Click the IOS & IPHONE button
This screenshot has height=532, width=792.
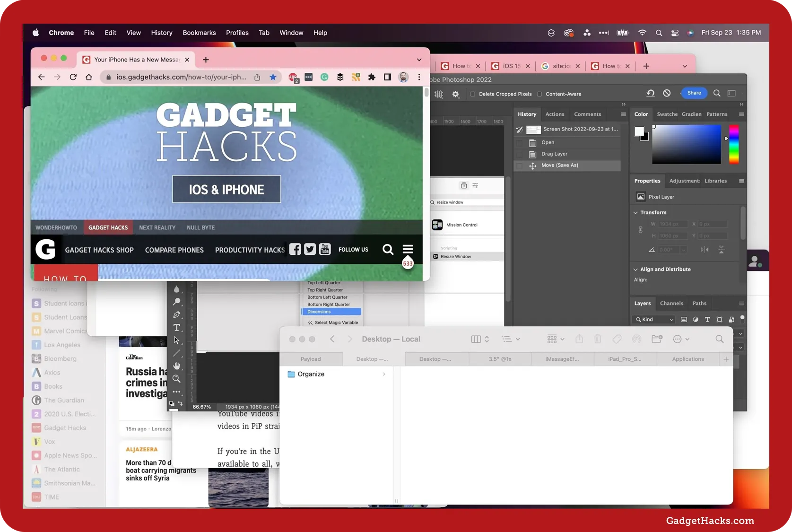coord(226,189)
